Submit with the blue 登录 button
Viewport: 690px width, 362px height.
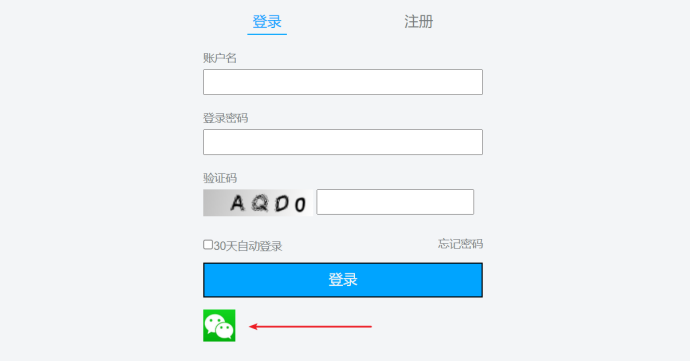click(343, 280)
